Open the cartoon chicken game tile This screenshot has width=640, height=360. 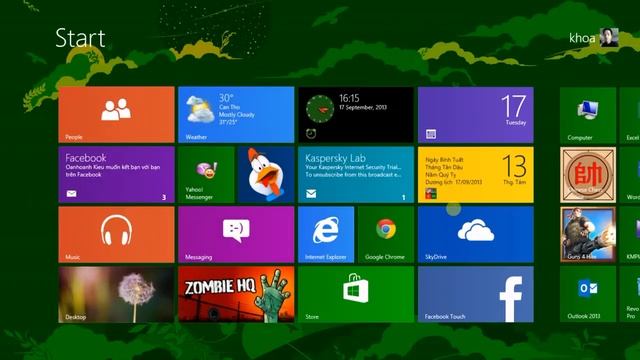(266, 175)
